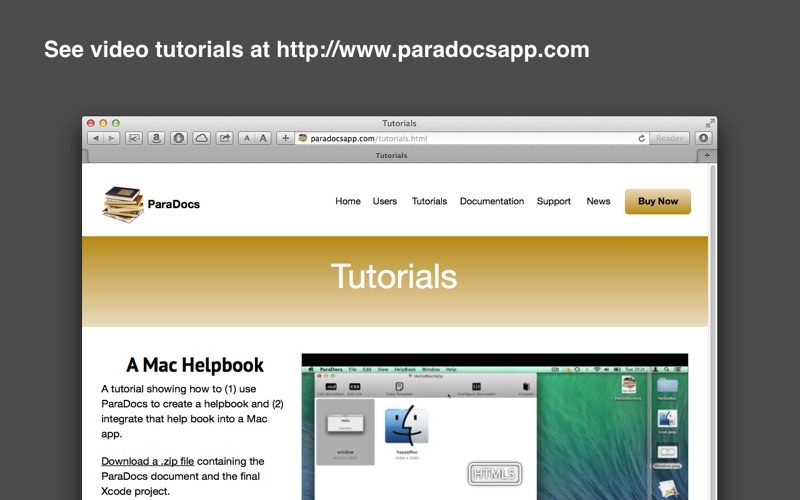The height and width of the screenshot is (500, 800).
Task: Click the Reader button in address bar
Action: (669, 138)
